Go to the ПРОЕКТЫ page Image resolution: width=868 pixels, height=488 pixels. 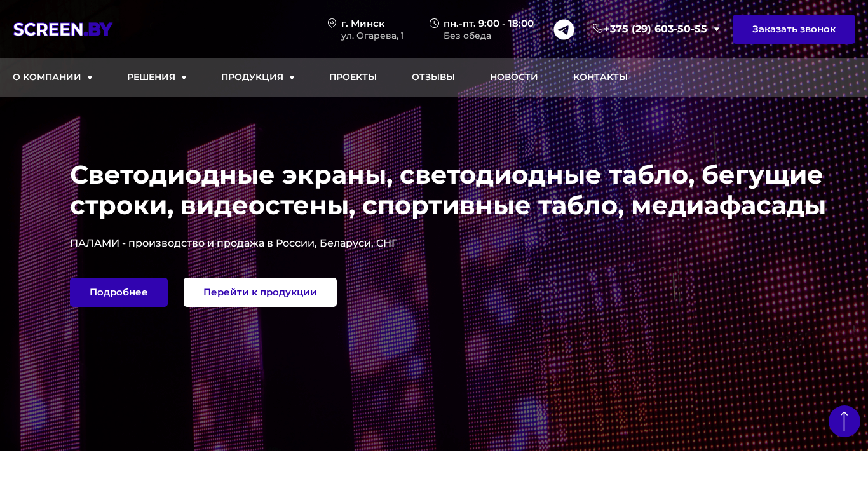tap(353, 77)
